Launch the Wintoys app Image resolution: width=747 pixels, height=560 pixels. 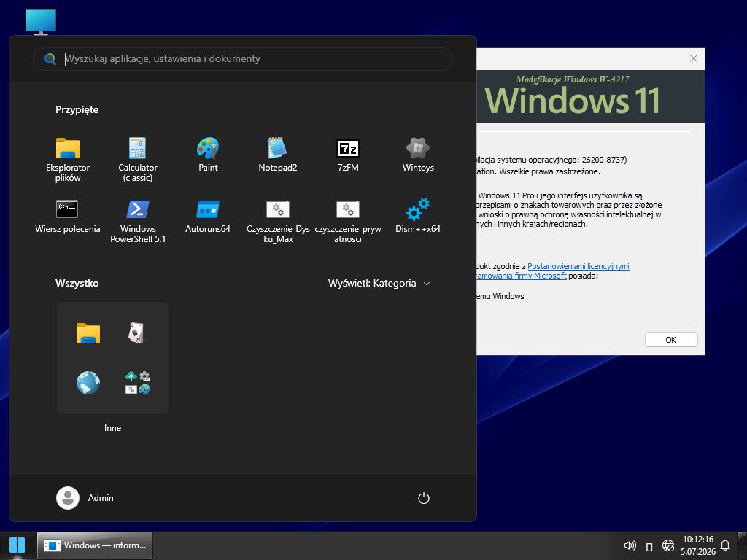(x=418, y=155)
